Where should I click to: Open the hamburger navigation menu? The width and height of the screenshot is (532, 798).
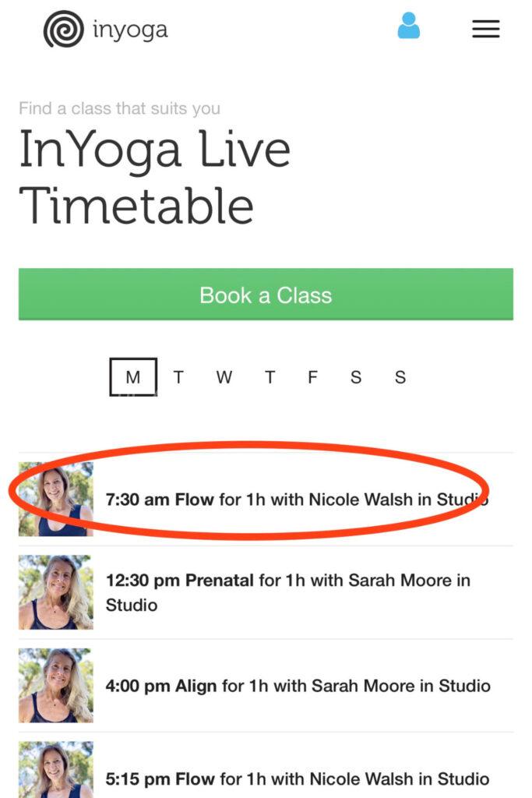[x=485, y=29]
